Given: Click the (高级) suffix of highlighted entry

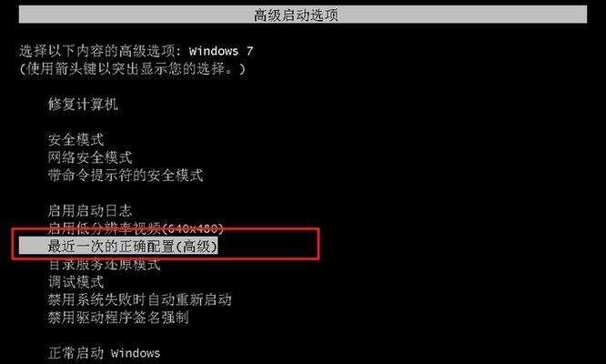Looking at the screenshot, I should [x=197, y=247].
